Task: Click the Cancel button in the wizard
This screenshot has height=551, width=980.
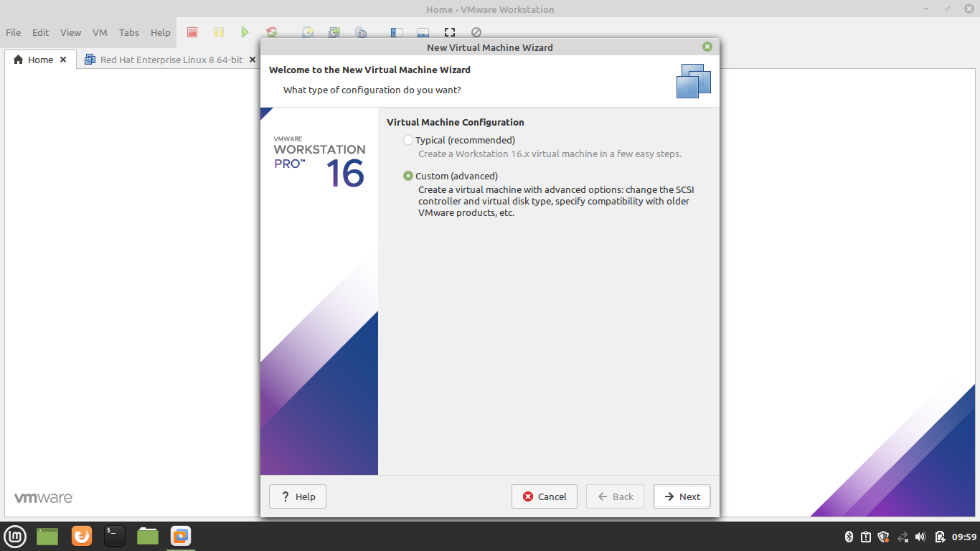Action: [x=545, y=496]
